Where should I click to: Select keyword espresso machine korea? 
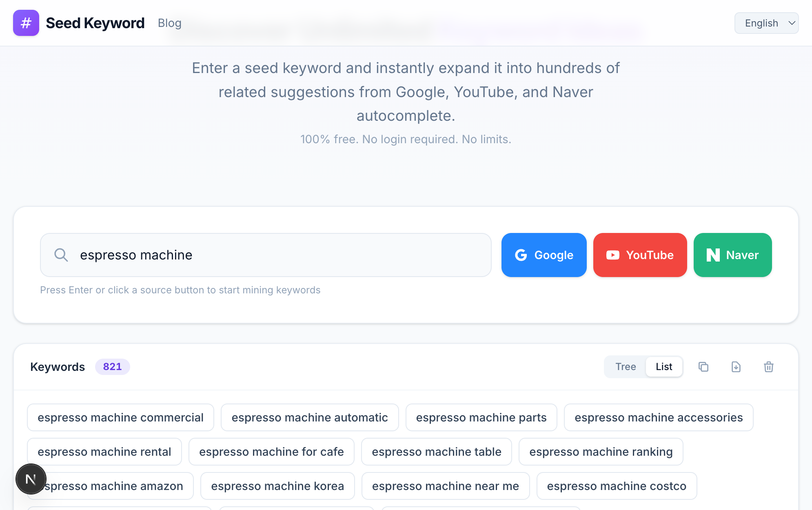(277, 486)
